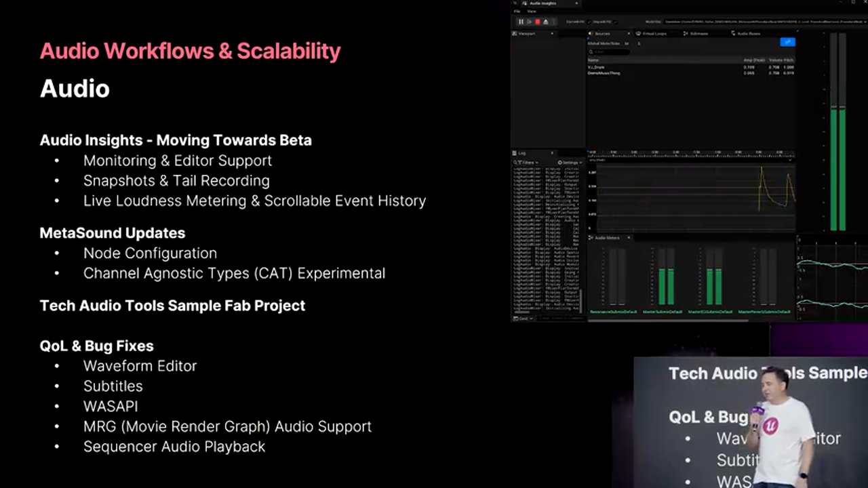
Task: Click the global solo S button
Action: coord(639,43)
